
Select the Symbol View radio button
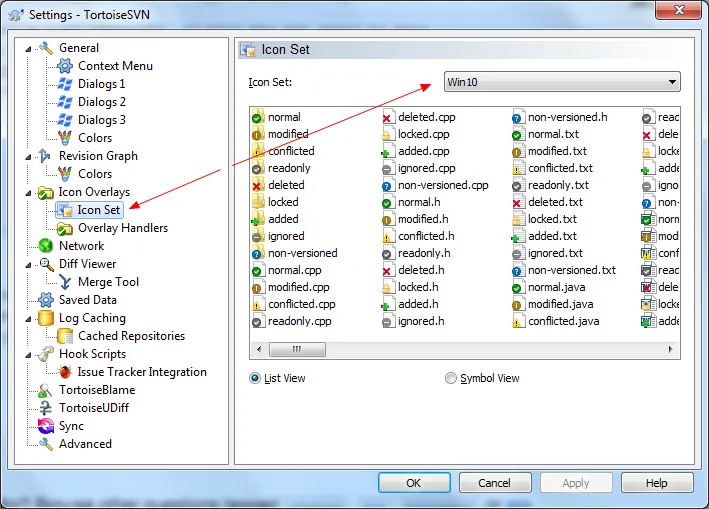(451, 378)
